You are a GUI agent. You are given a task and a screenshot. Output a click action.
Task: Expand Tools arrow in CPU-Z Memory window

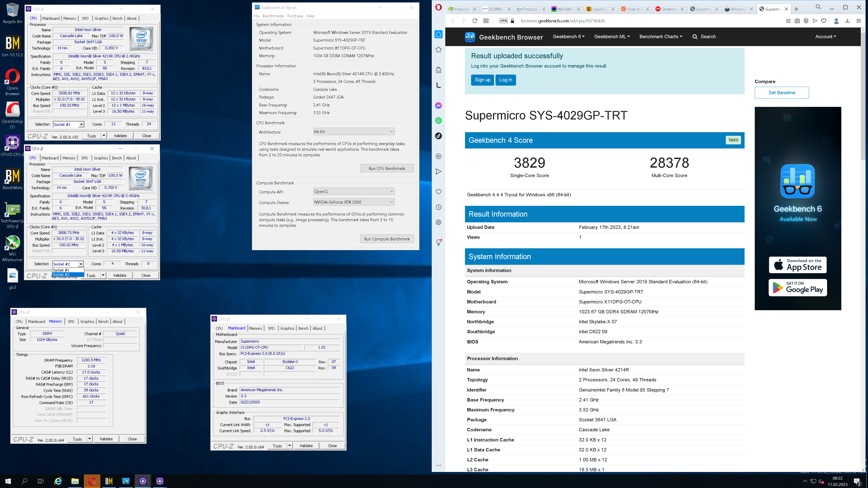click(90, 439)
